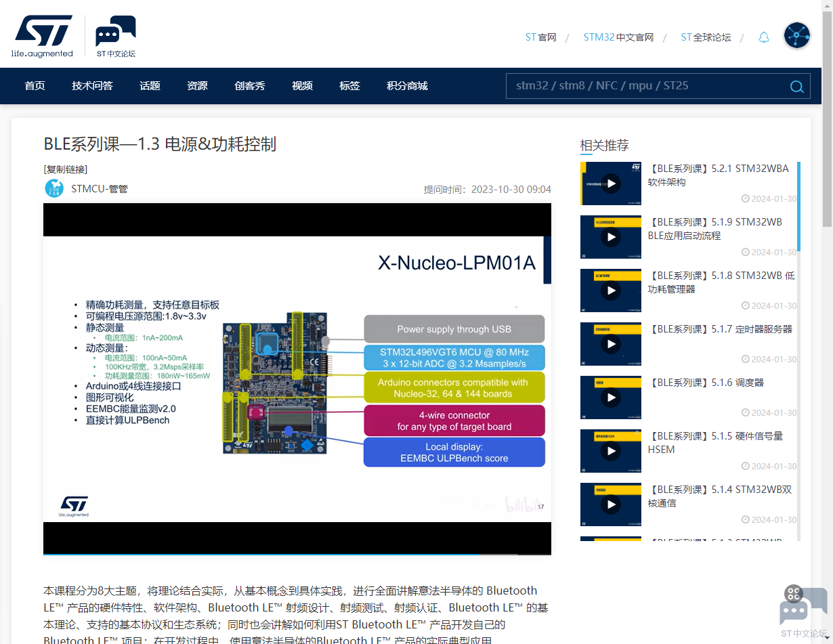The height and width of the screenshot is (644, 833).
Task: Open 【BLE系列课】5.2.1 STM32WBA 软件架构 title link
Action: click(718, 175)
